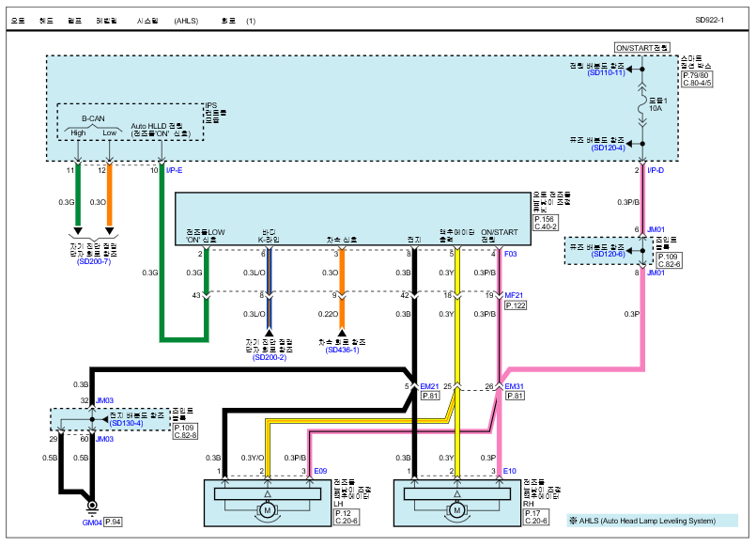Screen dimensions: 756x546
Task: Click the LH actuator motor symbol
Action: pos(267,510)
